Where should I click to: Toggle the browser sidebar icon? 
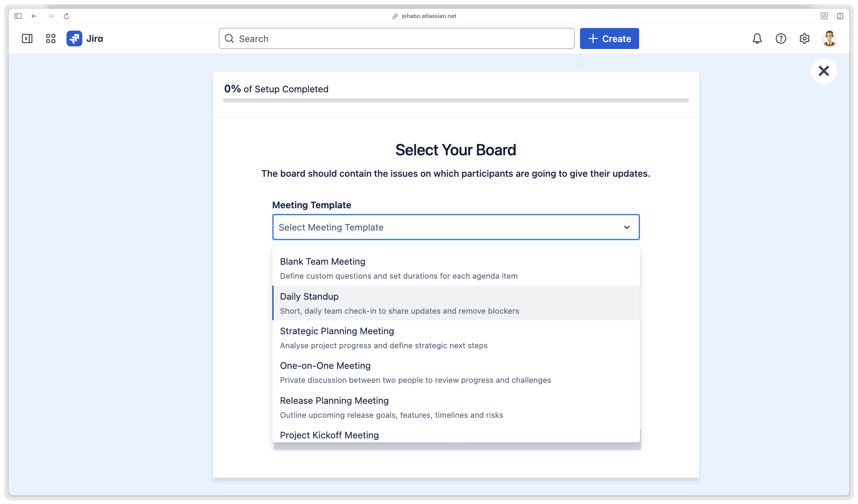[x=18, y=16]
